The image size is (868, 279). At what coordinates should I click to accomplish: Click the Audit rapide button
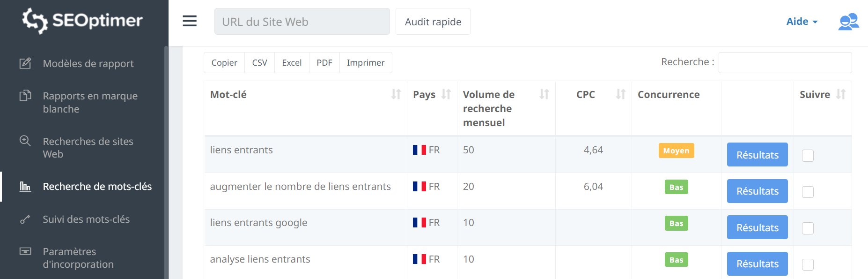pos(433,22)
